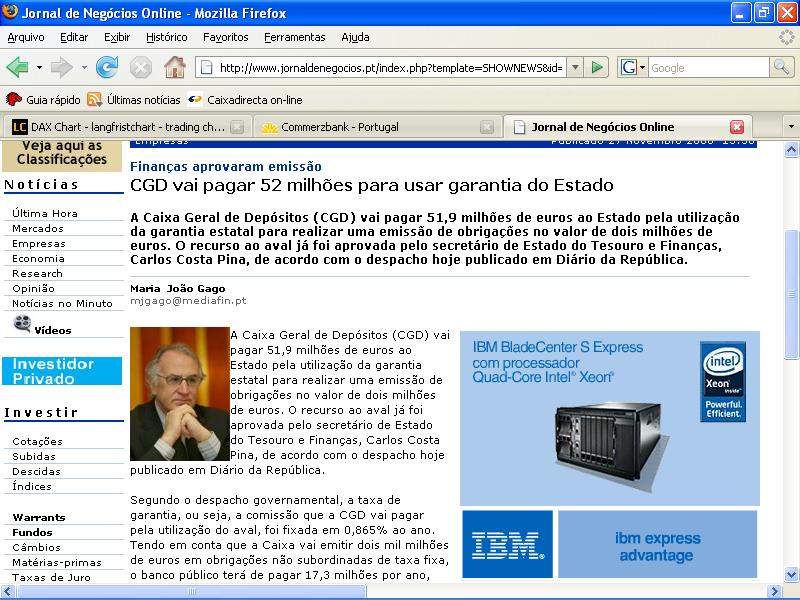
Task: Open the Matérias-primas link
Action: (57, 562)
